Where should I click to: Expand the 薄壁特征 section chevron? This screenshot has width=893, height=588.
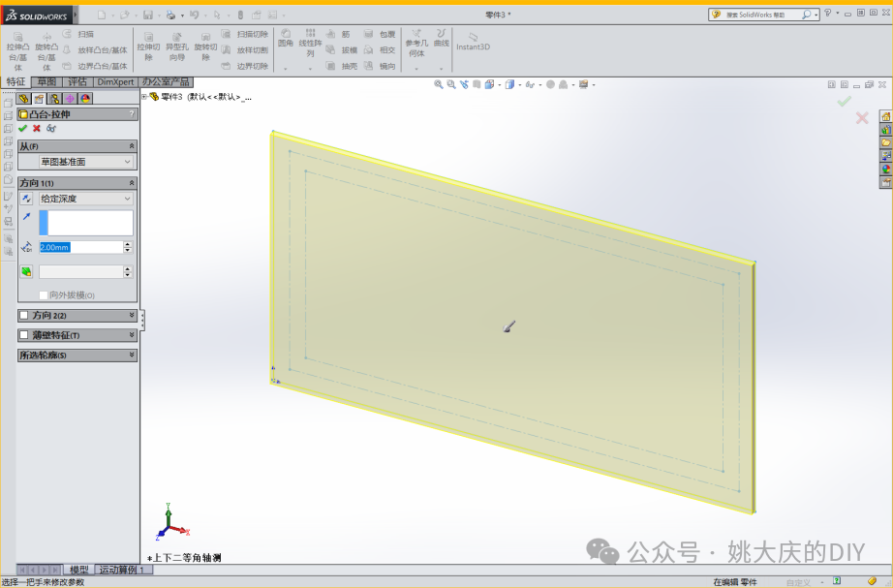[132, 335]
